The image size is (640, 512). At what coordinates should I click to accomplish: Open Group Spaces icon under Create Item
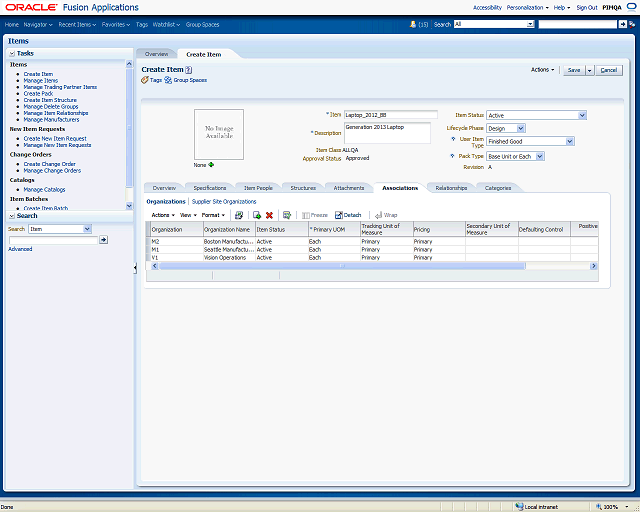pos(168,79)
